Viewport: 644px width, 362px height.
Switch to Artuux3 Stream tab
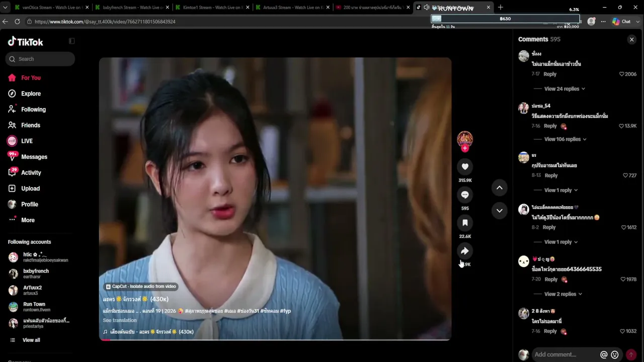[x=293, y=8]
